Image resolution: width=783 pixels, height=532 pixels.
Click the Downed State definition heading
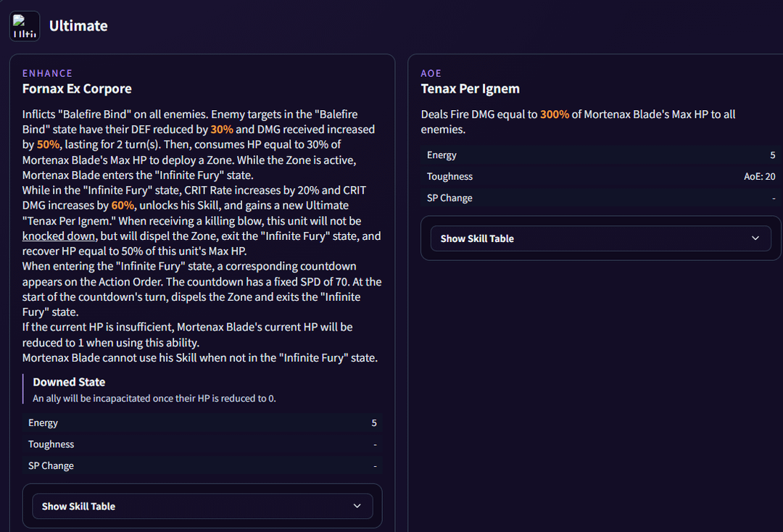click(x=69, y=382)
